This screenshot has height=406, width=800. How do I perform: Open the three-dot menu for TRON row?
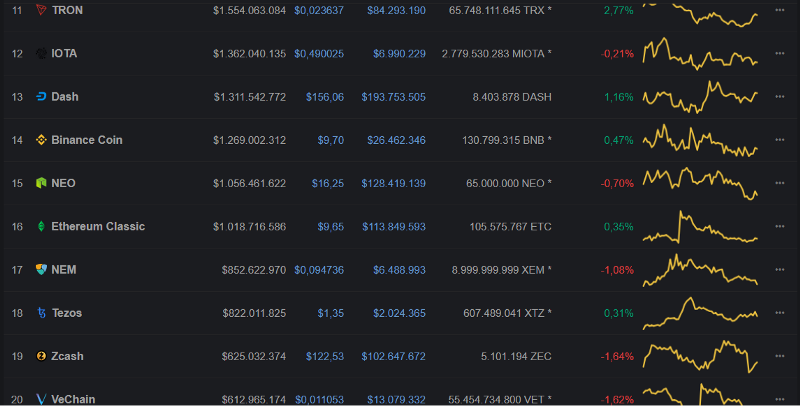click(x=780, y=10)
